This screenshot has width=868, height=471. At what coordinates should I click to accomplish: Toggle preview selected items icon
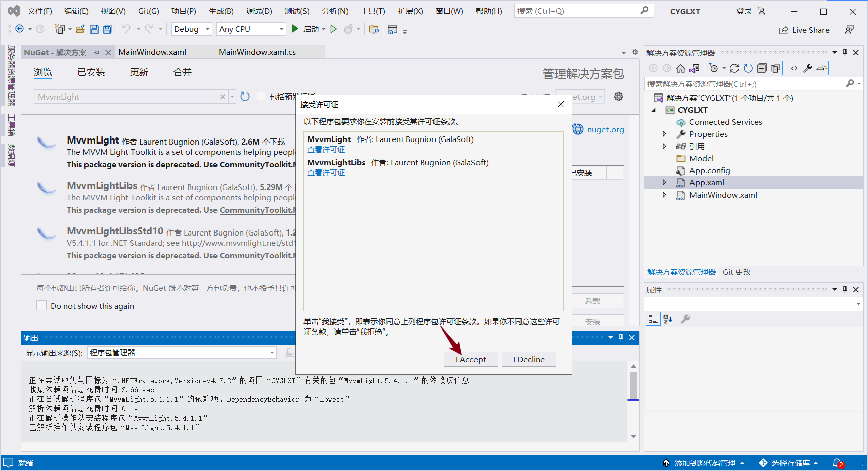pyautogui.click(x=822, y=68)
